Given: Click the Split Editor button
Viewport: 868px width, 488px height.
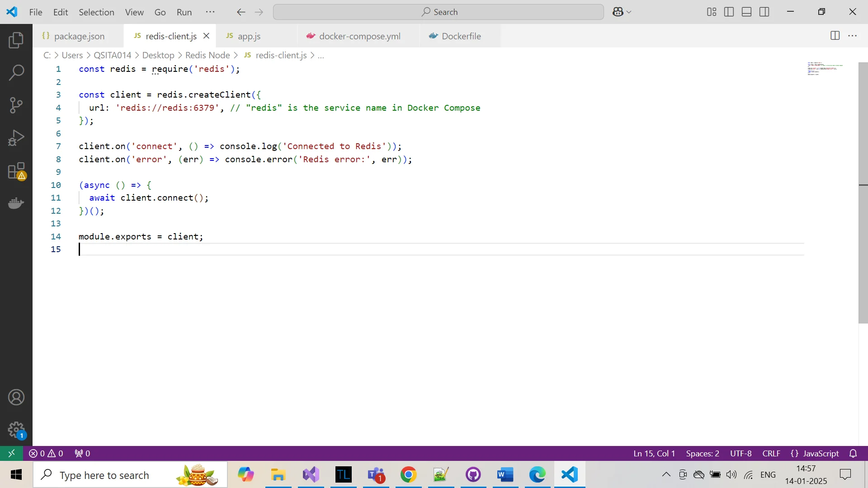Looking at the screenshot, I should coord(835,36).
